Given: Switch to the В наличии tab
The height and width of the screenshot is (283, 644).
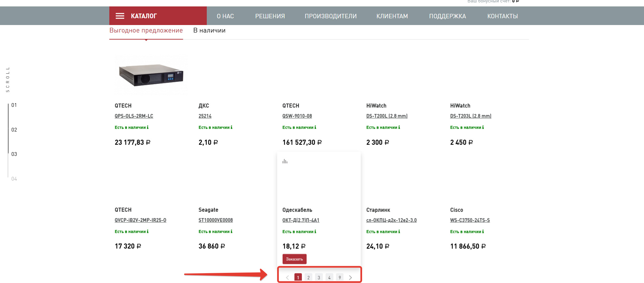Looking at the screenshot, I should 209,30.
